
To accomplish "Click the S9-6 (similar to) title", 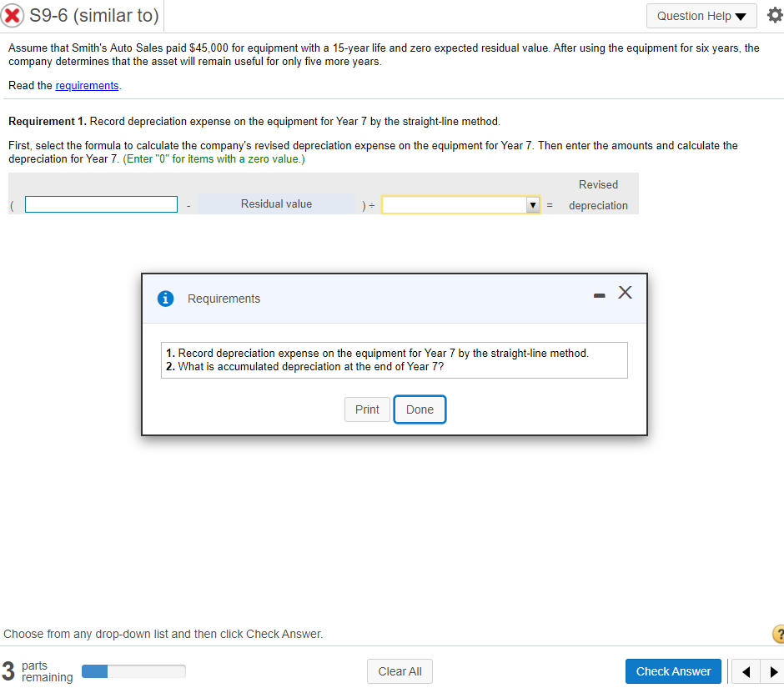I will point(94,16).
